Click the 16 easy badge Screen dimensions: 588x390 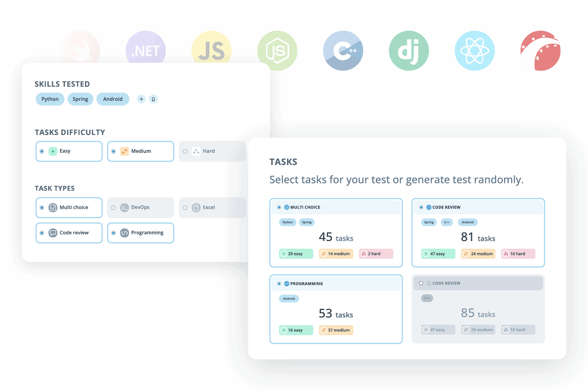pyautogui.click(x=296, y=330)
